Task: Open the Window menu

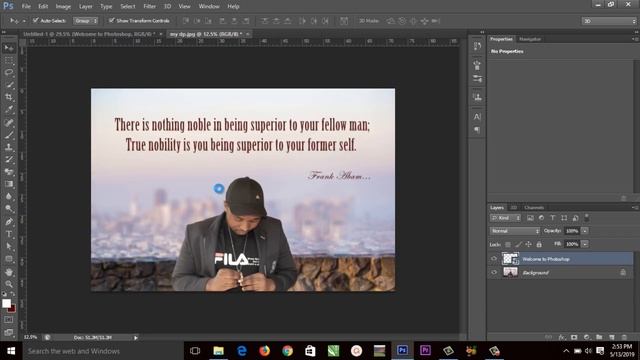Action: (209, 7)
